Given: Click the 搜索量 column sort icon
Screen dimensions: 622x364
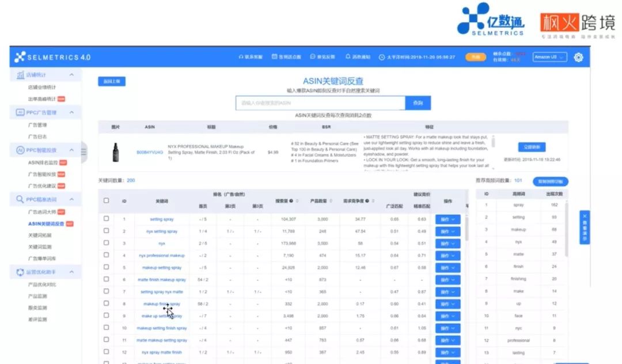Looking at the screenshot, I should pyautogui.click(x=298, y=201).
